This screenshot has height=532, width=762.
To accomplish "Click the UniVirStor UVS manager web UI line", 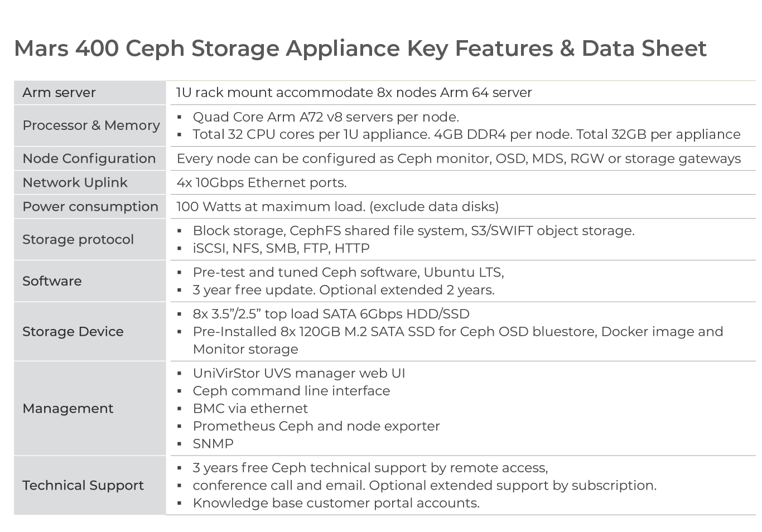I will [299, 373].
